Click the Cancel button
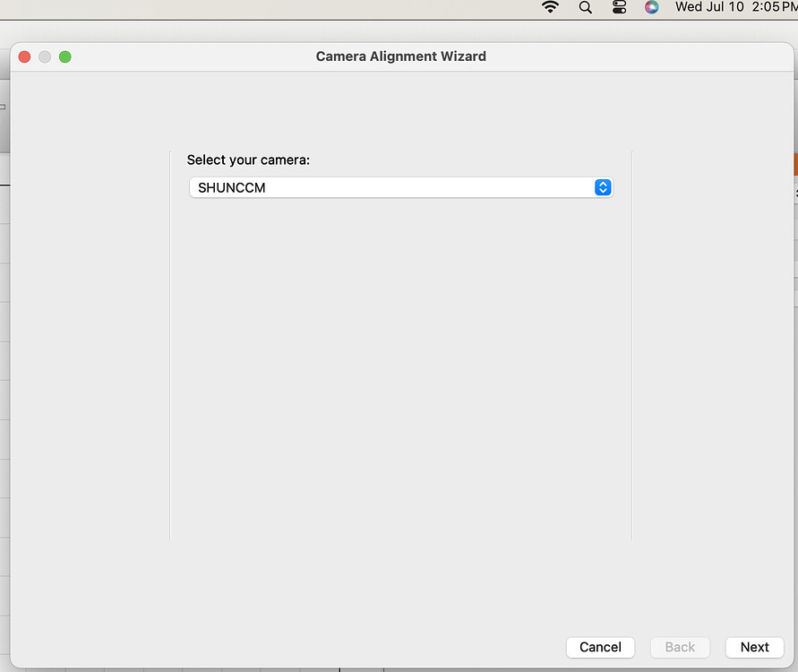 [600, 647]
